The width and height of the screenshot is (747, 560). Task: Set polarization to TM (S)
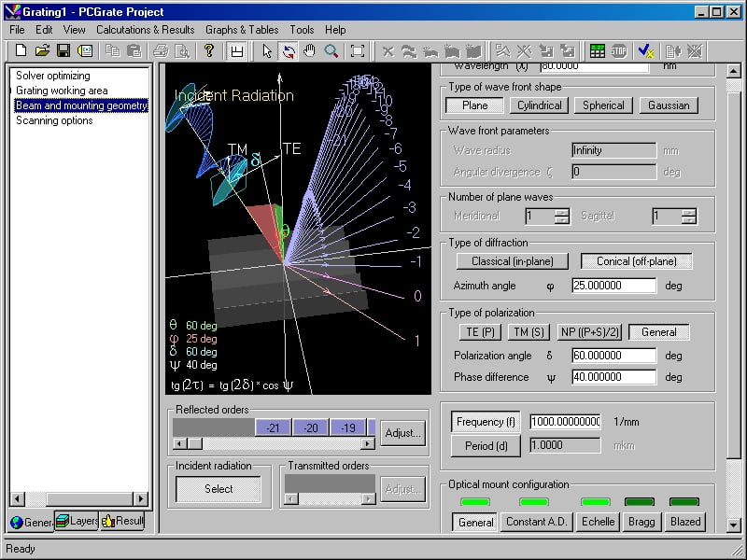[x=529, y=332]
